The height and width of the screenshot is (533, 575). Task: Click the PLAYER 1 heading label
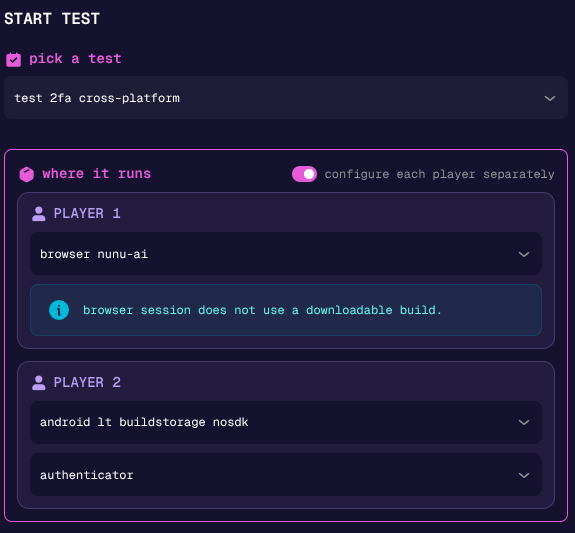point(87,213)
